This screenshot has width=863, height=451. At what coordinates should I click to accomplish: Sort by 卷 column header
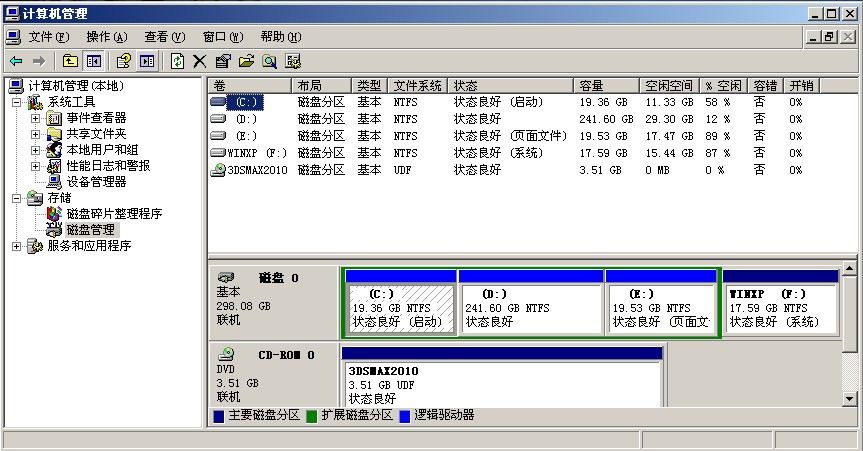pyautogui.click(x=250, y=86)
